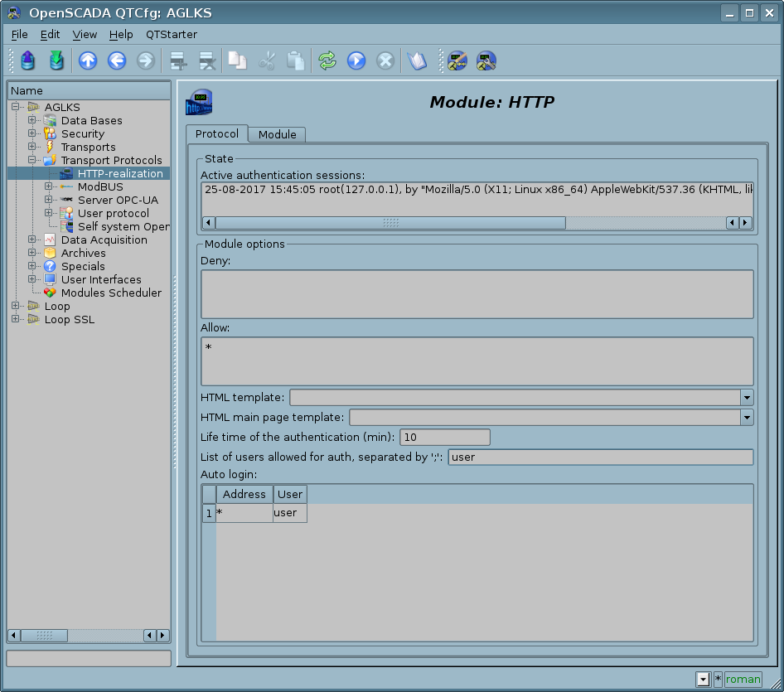Click the Add item toolbar icon
784x692 pixels.
177,60
